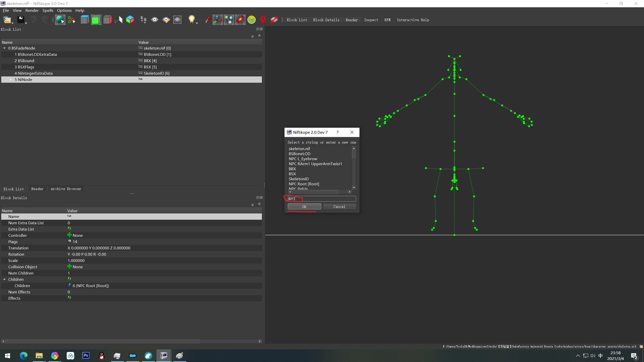
Task: Click KFM in the top toolbar
Action: click(x=387, y=20)
